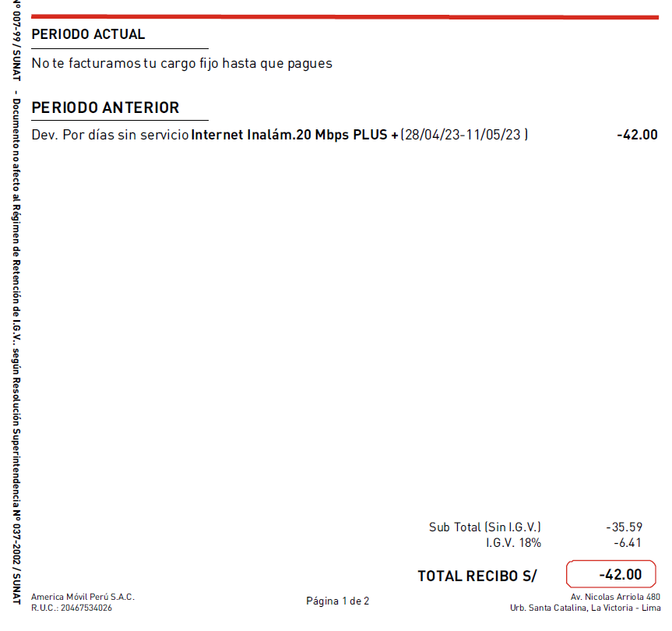Select the I.G.V. amount -6.41

(x=627, y=542)
